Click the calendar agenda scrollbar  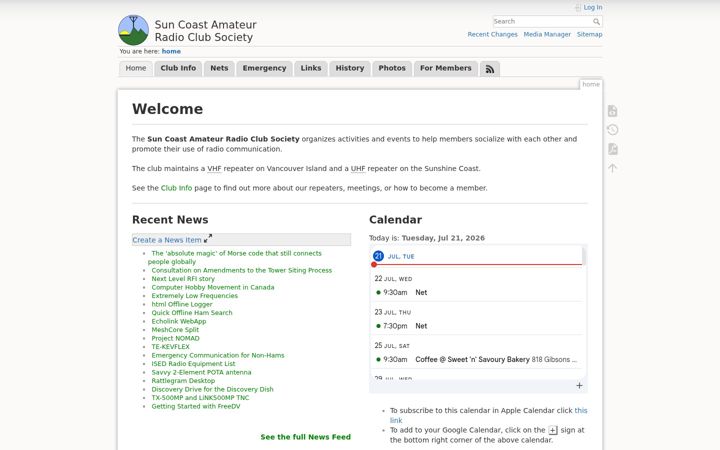584,256
